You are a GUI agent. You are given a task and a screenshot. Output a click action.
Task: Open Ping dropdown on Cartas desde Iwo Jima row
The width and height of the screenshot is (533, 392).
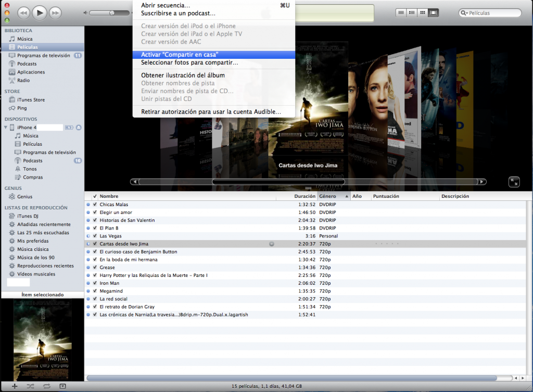272,244
